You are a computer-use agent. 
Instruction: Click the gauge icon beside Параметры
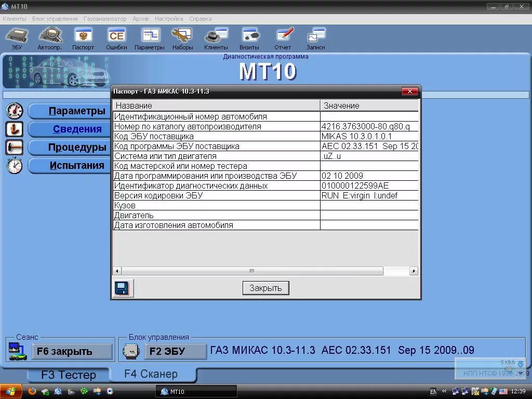(x=15, y=111)
